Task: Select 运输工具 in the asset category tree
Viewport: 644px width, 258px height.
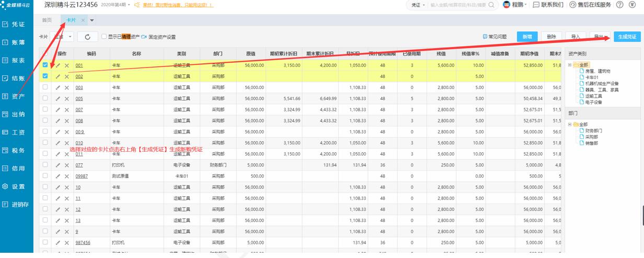Action: [x=593, y=96]
